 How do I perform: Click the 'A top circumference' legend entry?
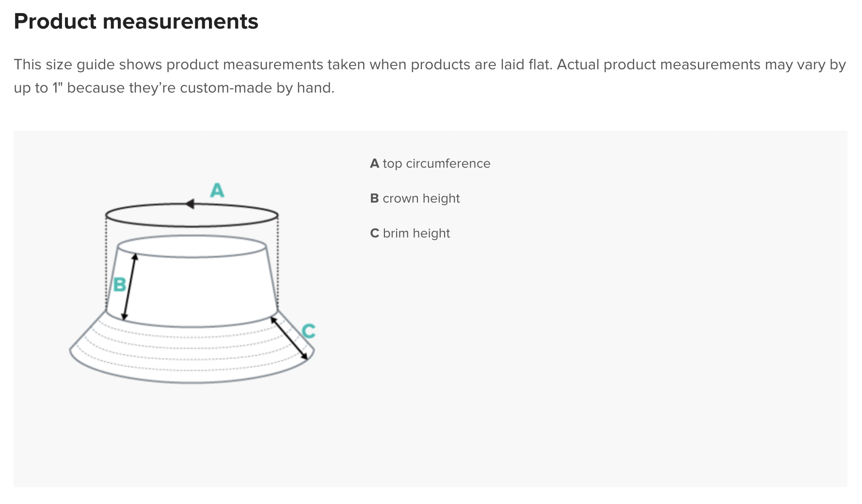click(430, 163)
